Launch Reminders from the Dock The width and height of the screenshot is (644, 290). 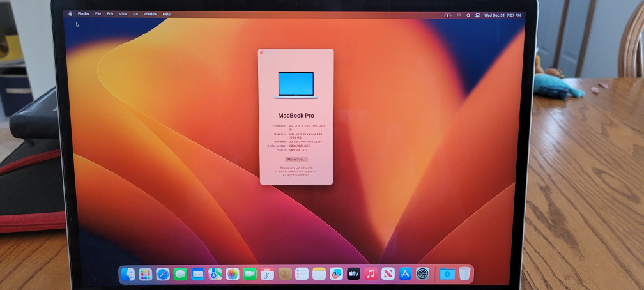[x=302, y=274]
